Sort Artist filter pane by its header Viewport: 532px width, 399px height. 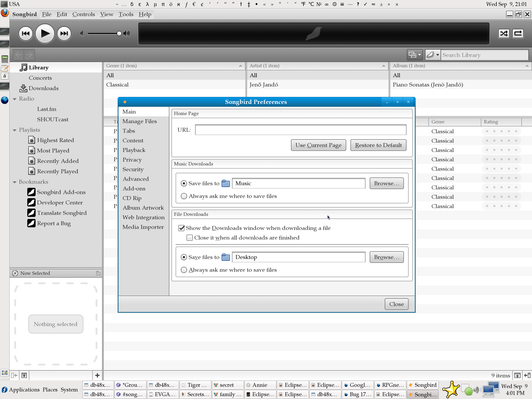(x=317, y=66)
